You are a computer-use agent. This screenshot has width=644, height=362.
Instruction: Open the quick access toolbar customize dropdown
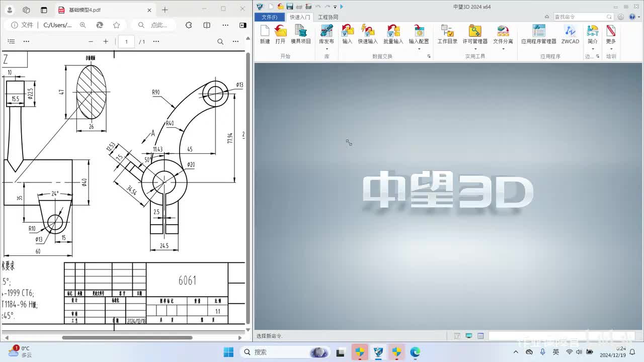[335, 7]
